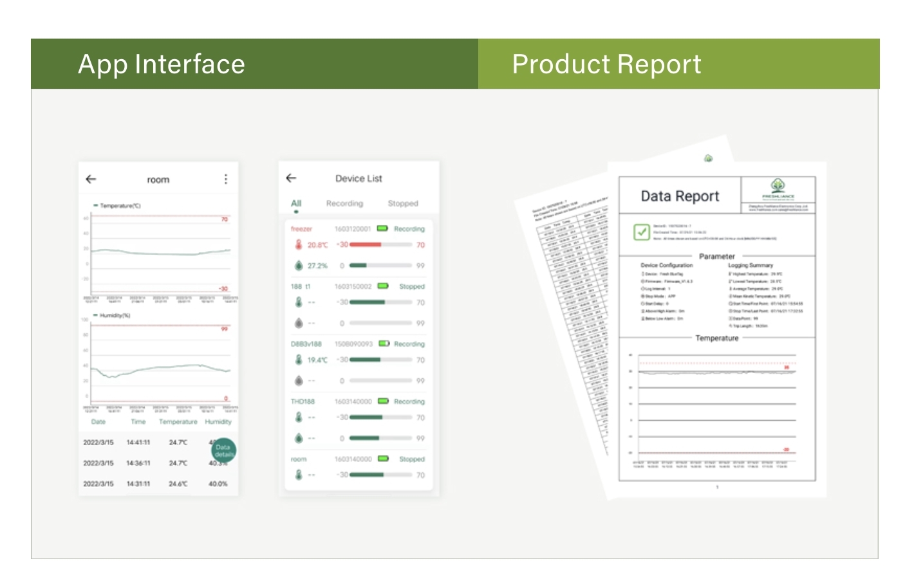
Task: Open the room device in Device List
Action: (x=299, y=459)
